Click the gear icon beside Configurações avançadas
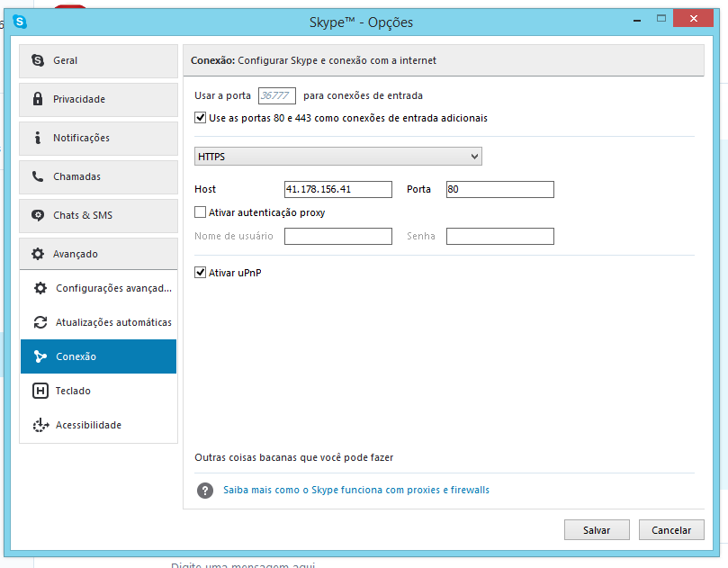The height and width of the screenshot is (568, 728). (40, 288)
